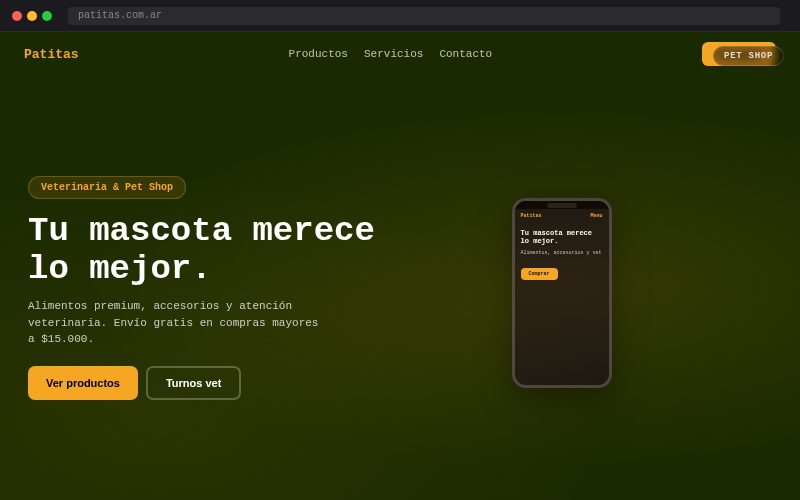
Task: Click the red close window button
Action: [x=17, y=16]
